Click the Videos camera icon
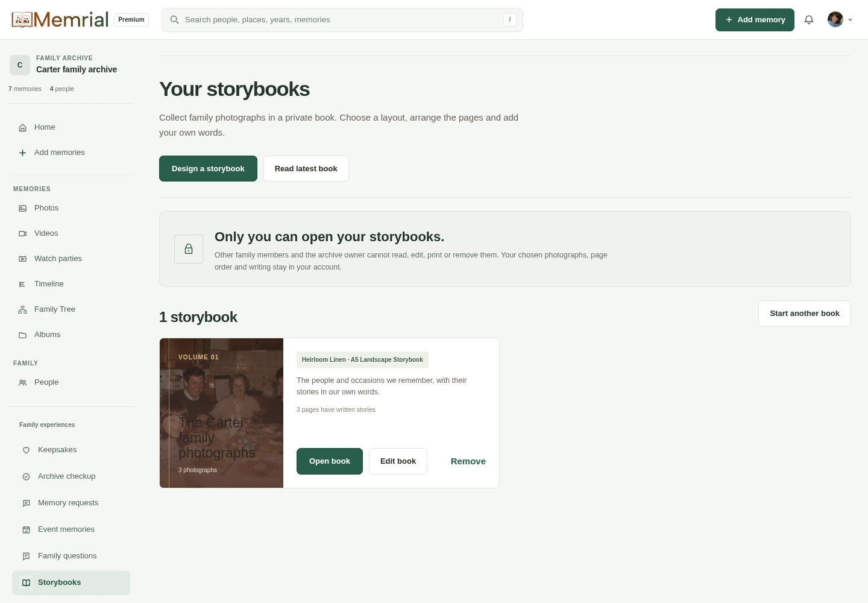 click(22, 233)
